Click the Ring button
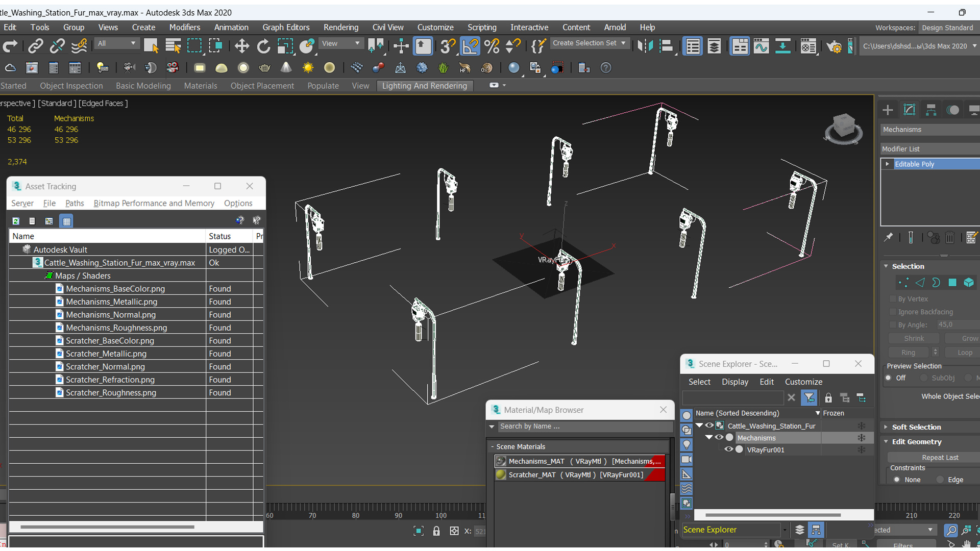The width and height of the screenshot is (980, 551). pos(908,353)
